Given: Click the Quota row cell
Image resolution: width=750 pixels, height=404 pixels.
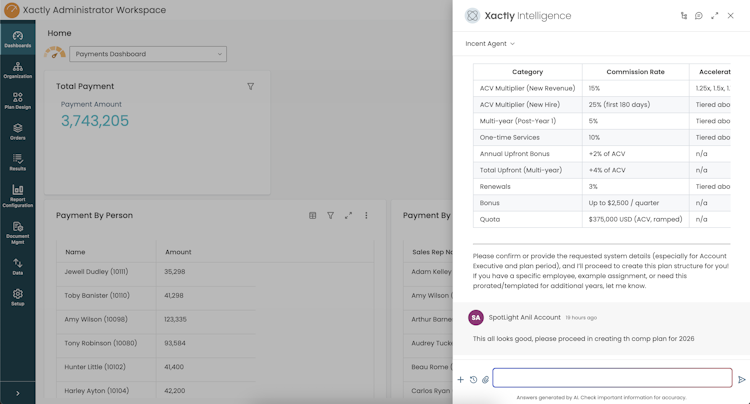Looking at the screenshot, I should click(x=528, y=219).
